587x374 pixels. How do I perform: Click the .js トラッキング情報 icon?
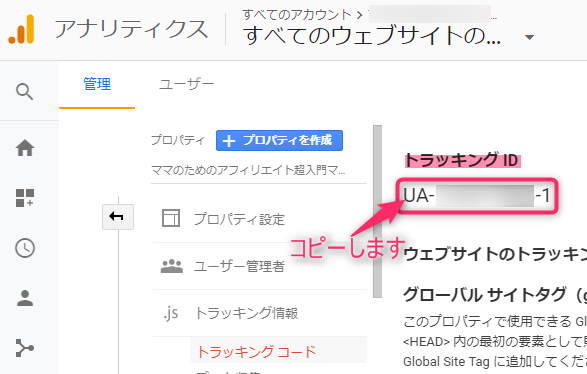pyautogui.click(x=171, y=313)
